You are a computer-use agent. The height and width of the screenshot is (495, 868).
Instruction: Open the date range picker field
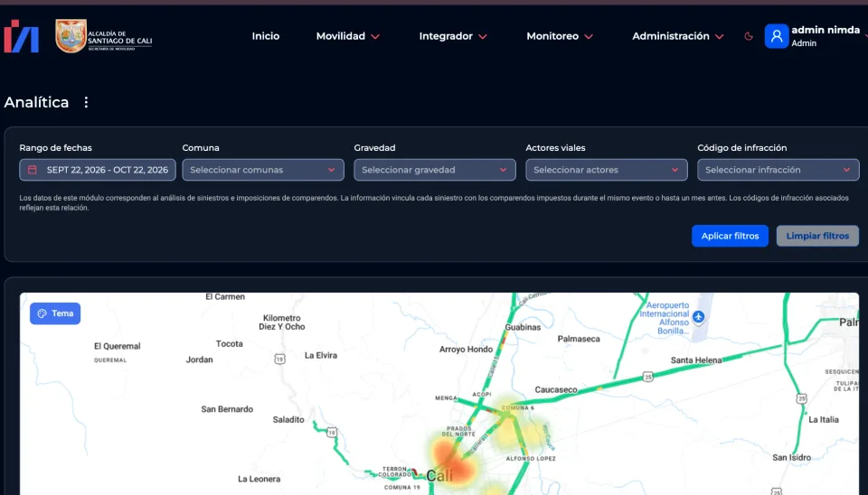(98, 170)
